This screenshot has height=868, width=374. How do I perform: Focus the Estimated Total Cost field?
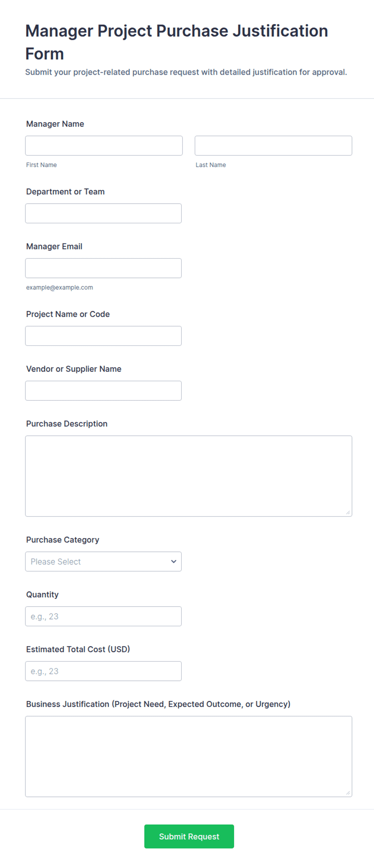103,671
